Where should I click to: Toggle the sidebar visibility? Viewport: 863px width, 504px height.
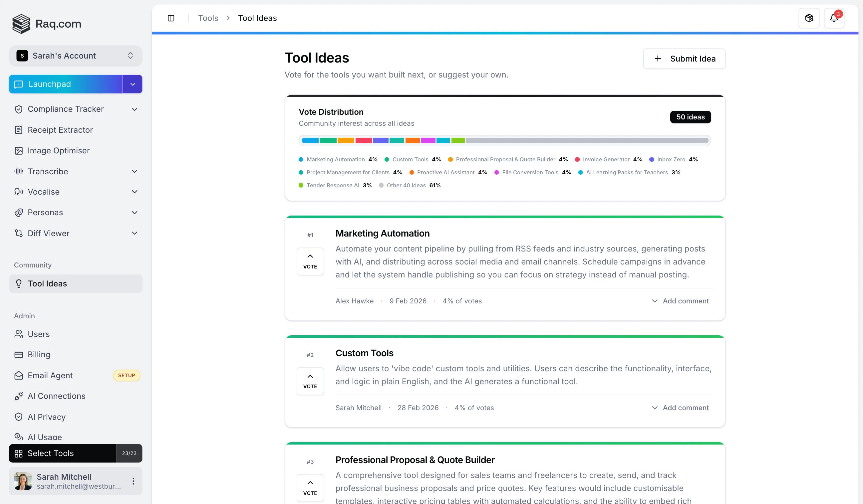point(171,18)
